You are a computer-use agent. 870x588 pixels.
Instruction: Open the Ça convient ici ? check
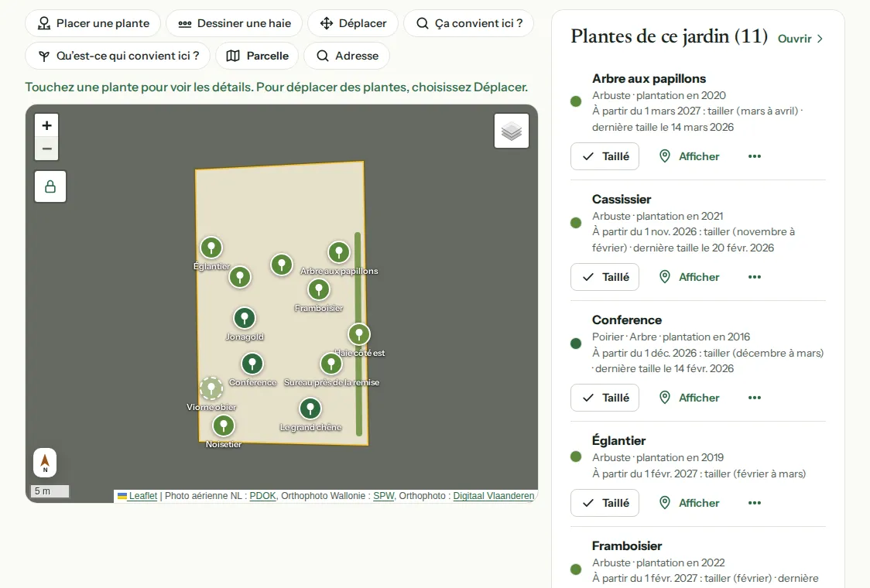pos(469,23)
